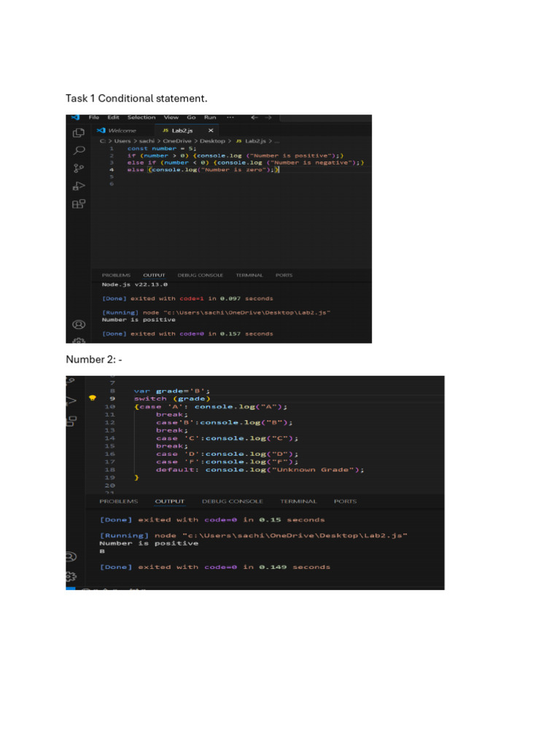Open Run and Debug icon in Task 1 screenshot
Screen dimensions: 560x747
point(79,186)
